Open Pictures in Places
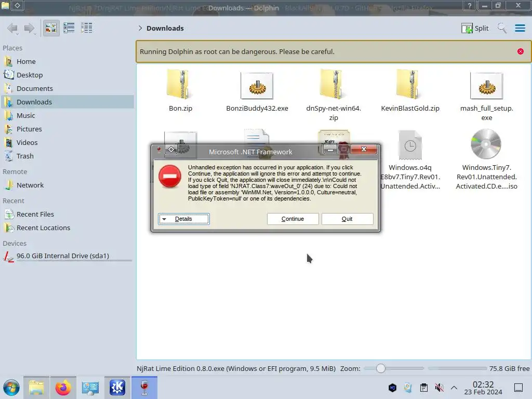 pyautogui.click(x=68, y=129)
